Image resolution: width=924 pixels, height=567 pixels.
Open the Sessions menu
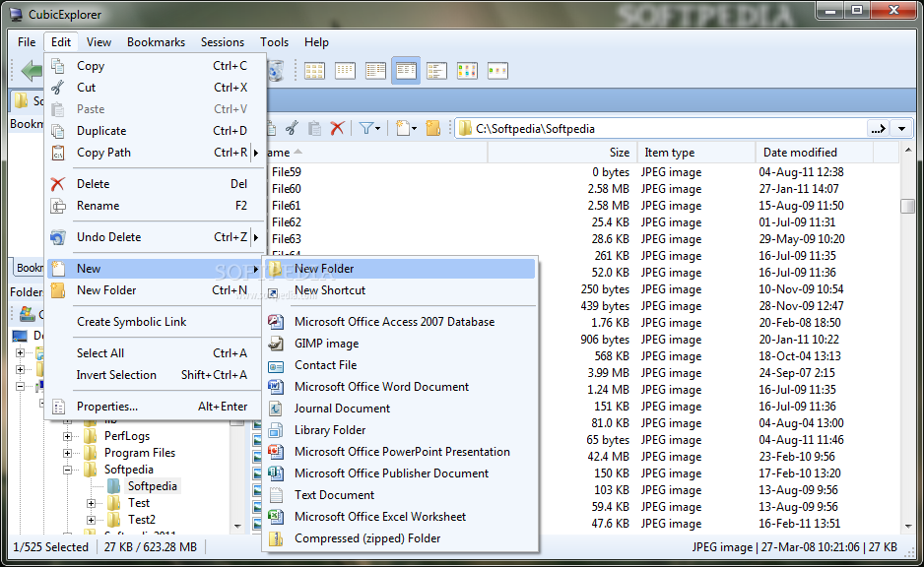point(223,42)
